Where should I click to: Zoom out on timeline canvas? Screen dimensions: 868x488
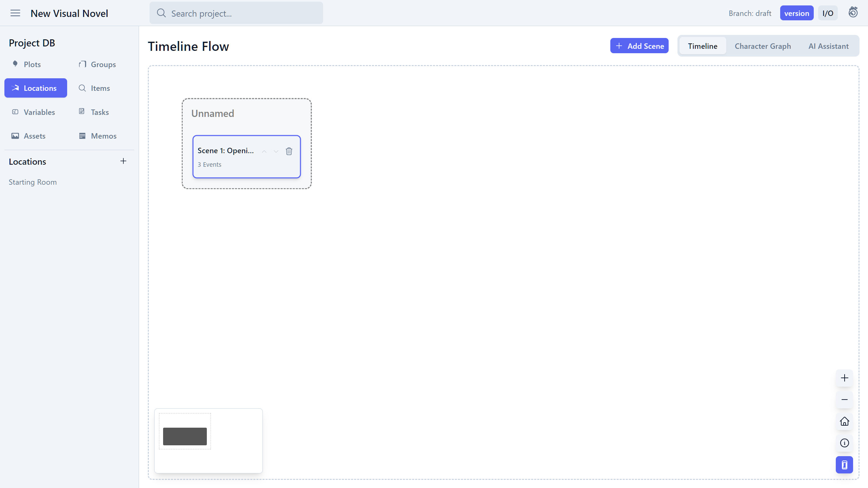click(844, 400)
